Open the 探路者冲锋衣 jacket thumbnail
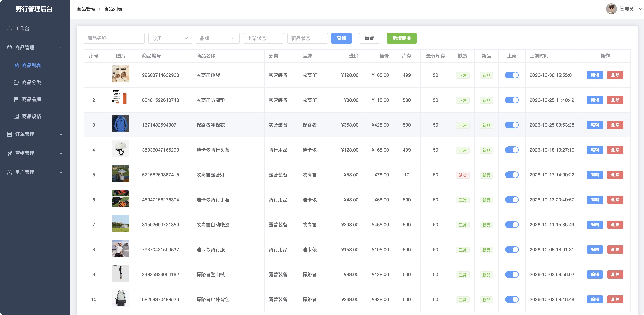The height and width of the screenshot is (315, 644). pos(121,124)
